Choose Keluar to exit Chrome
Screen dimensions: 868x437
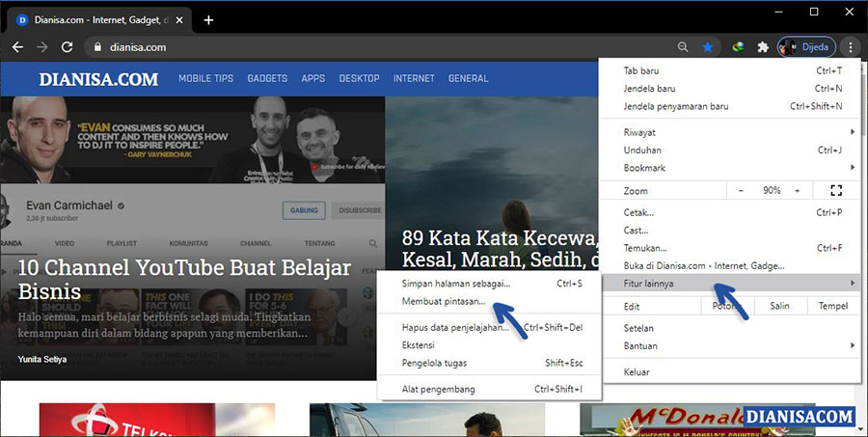point(730,372)
